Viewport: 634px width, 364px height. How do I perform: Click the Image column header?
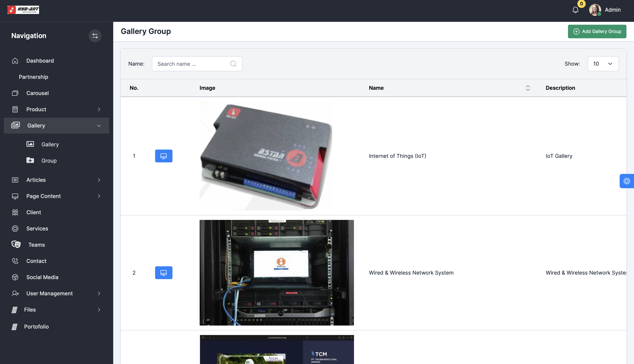(207, 88)
